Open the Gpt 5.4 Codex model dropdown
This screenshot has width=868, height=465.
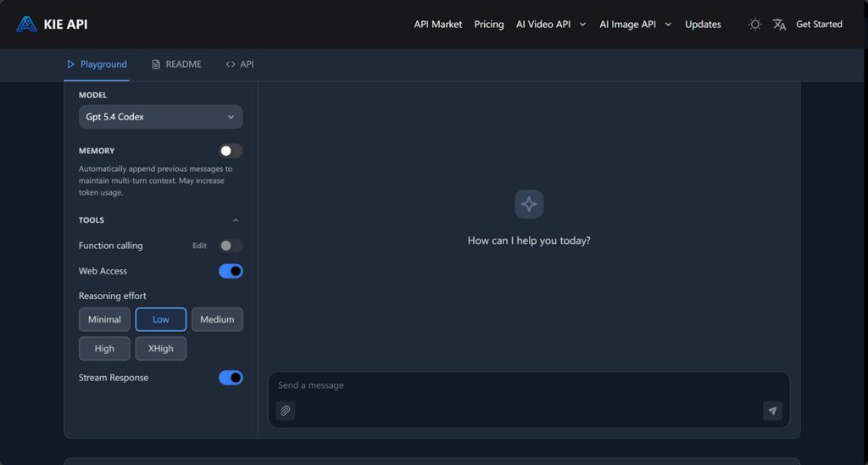[x=160, y=117]
